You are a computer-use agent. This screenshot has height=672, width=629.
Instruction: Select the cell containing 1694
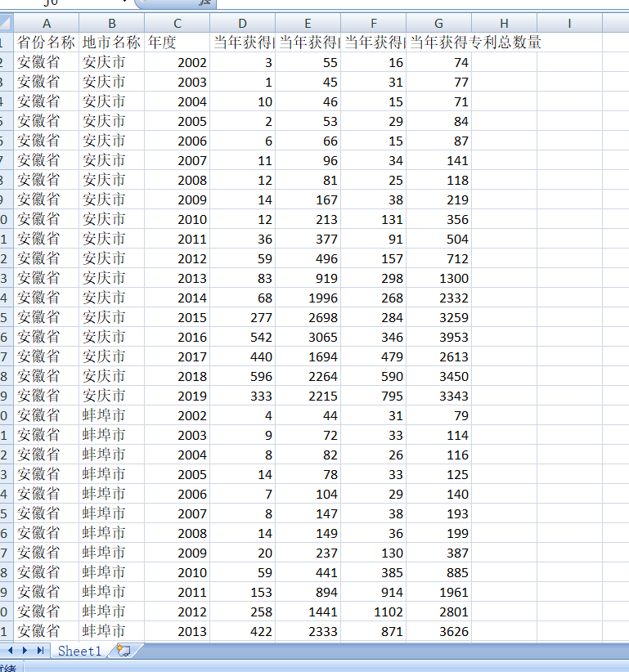pos(308,356)
